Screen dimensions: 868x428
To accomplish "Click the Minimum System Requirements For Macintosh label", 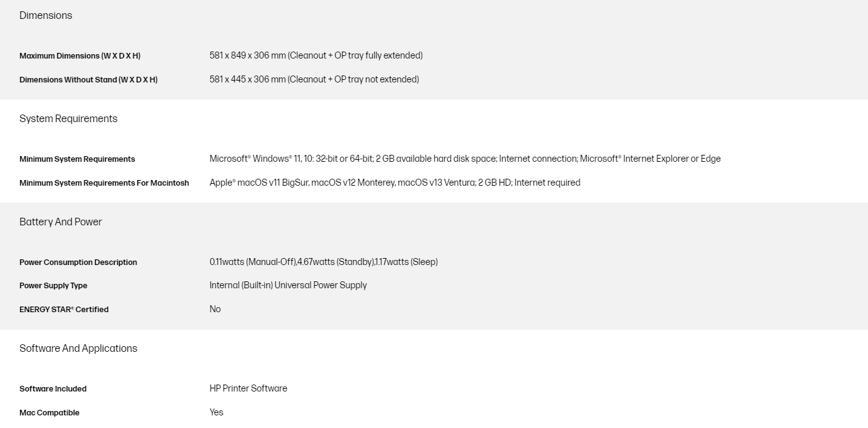I will click(x=104, y=183).
